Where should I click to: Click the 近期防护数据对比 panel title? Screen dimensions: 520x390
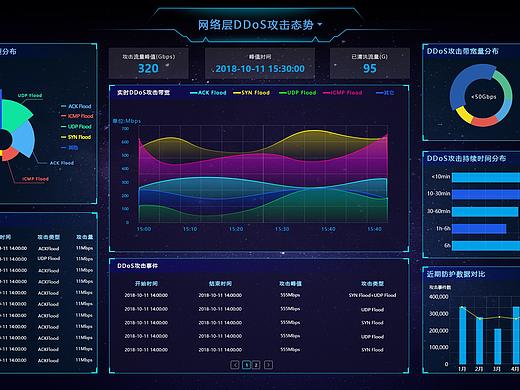click(456, 274)
